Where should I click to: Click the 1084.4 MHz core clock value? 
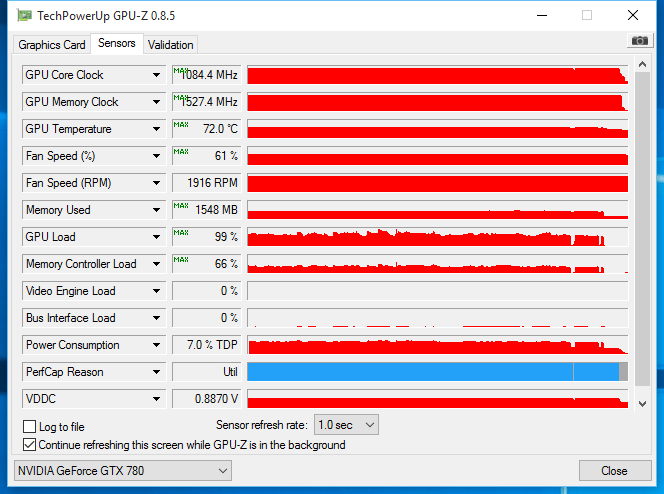pyautogui.click(x=207, y=75)
